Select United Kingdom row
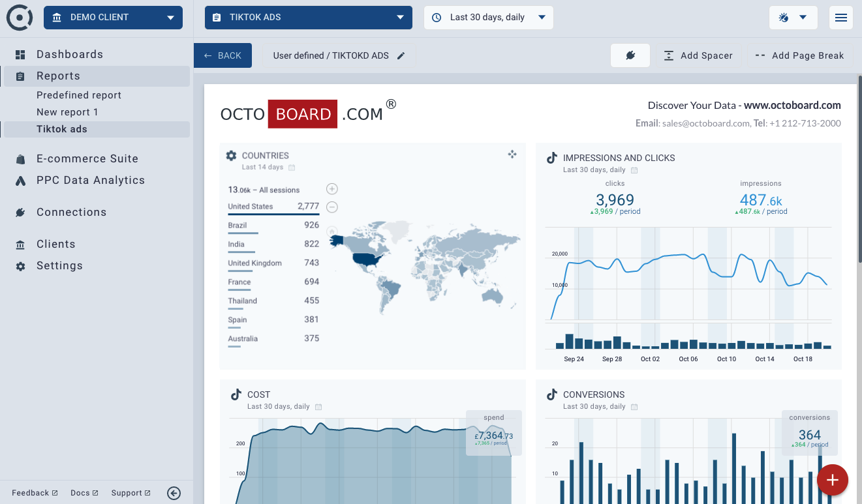 [273, 263]
